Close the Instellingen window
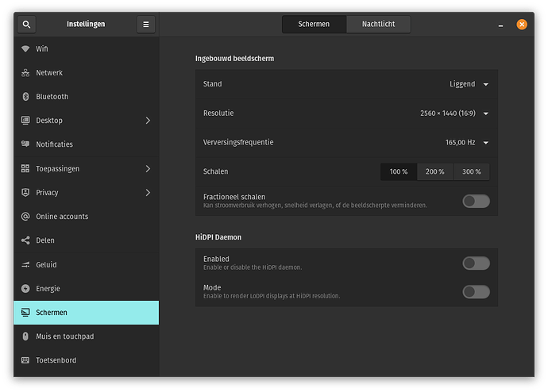The image size is (548, 392). [x=522, y=24]
